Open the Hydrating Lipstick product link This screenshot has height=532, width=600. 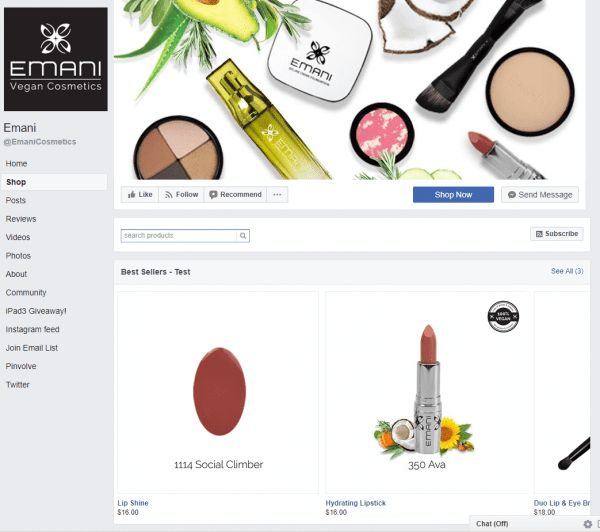(355, 503)
